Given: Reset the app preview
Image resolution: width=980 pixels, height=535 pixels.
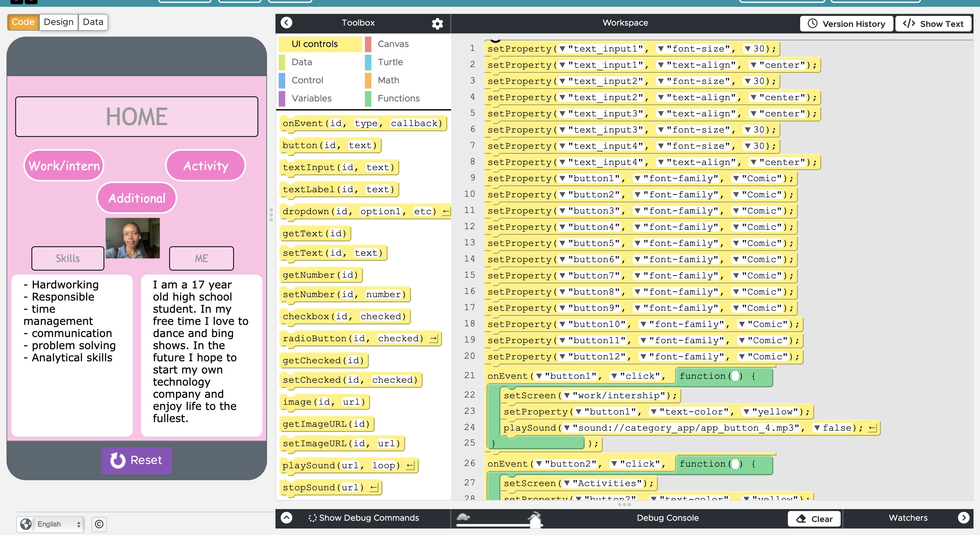Looking at the screenshot, I should 136,460.
